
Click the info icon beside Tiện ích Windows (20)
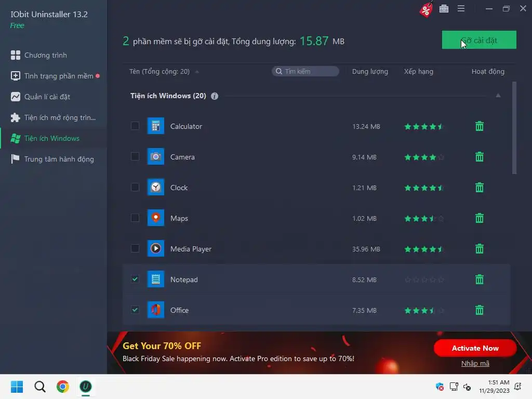click(215, 96)
